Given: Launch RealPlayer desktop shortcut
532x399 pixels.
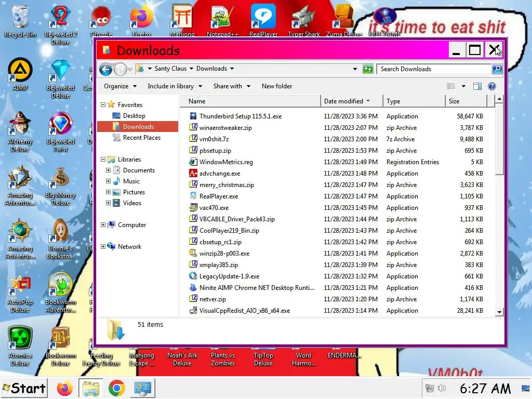Looking at the screenshot, I should [x=263, y=20].
